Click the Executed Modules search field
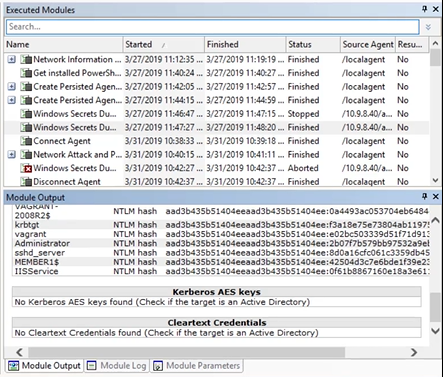This screenshot has width=443, height=377. point(212,27)
